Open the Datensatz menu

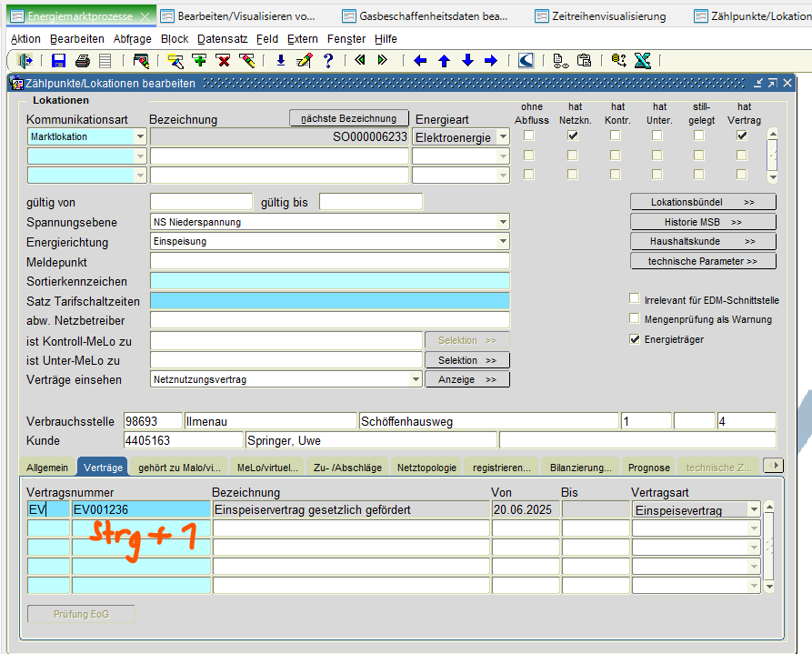[222, 39]
